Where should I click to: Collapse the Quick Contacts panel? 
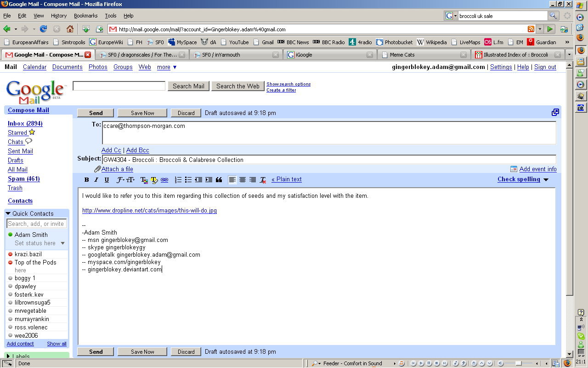click(x=8, y=214)
